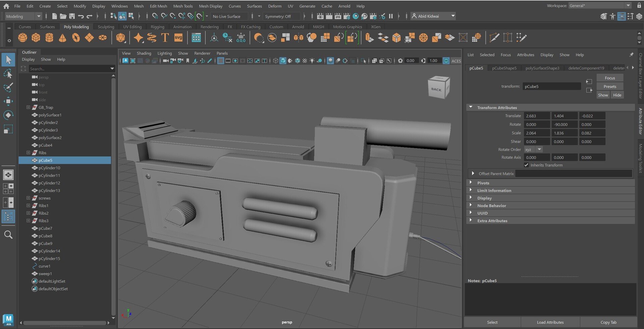Click the polygon cube shelf icon
The image size is (644, 329).
(x=36, y=38)
